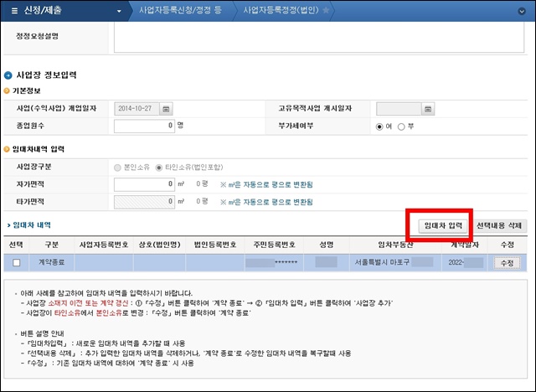Image resolution: width=536 pixels, height=392 pixels.
Task: Open 사업자등록신청/정정 등 breadcrumb tab
Action: point(180,10)
